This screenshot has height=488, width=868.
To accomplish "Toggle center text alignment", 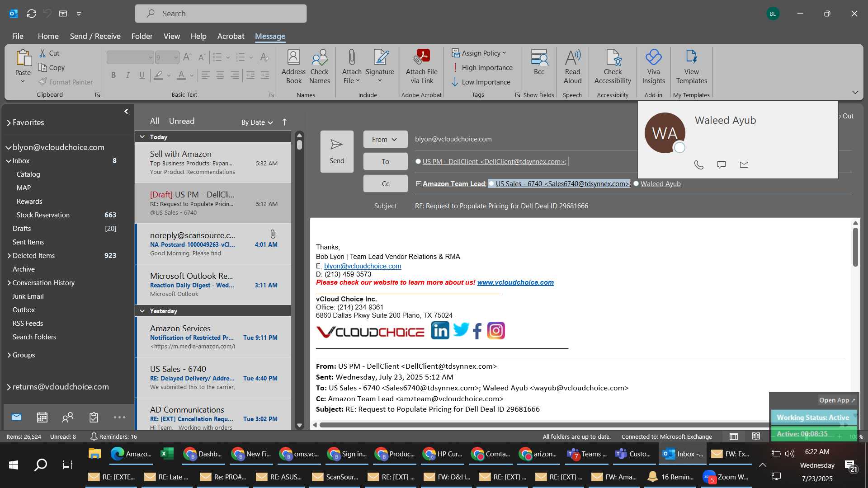I will click(220, 75).
